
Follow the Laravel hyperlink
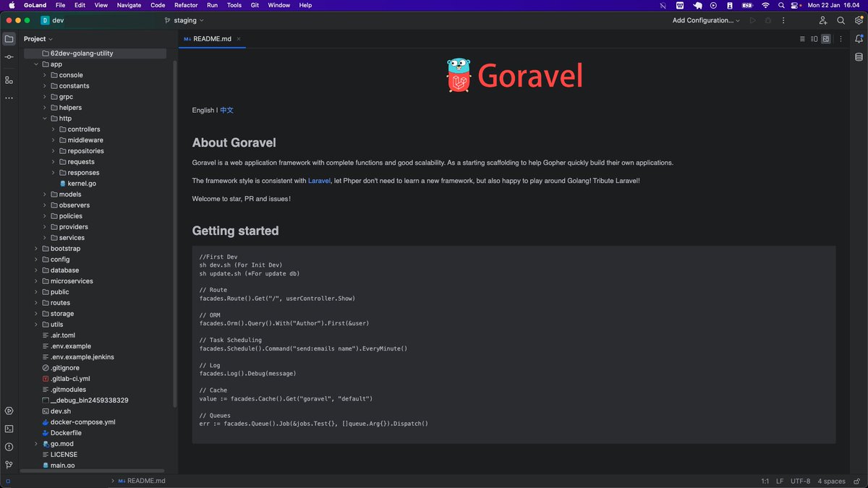(319, 180)
